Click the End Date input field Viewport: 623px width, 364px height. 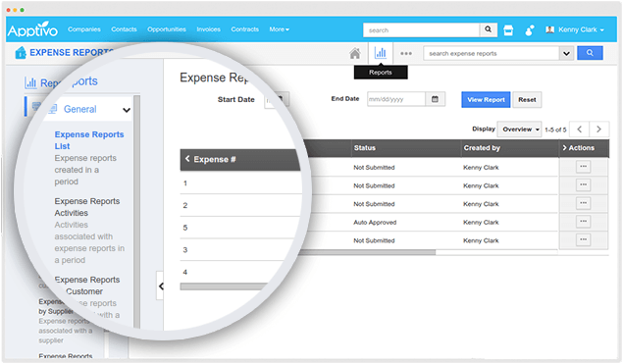(396, 99)
